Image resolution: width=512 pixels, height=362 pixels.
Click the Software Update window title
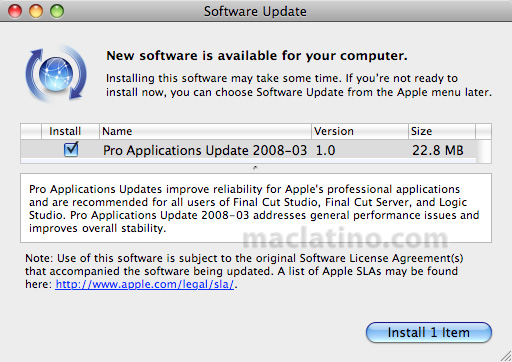255,11
